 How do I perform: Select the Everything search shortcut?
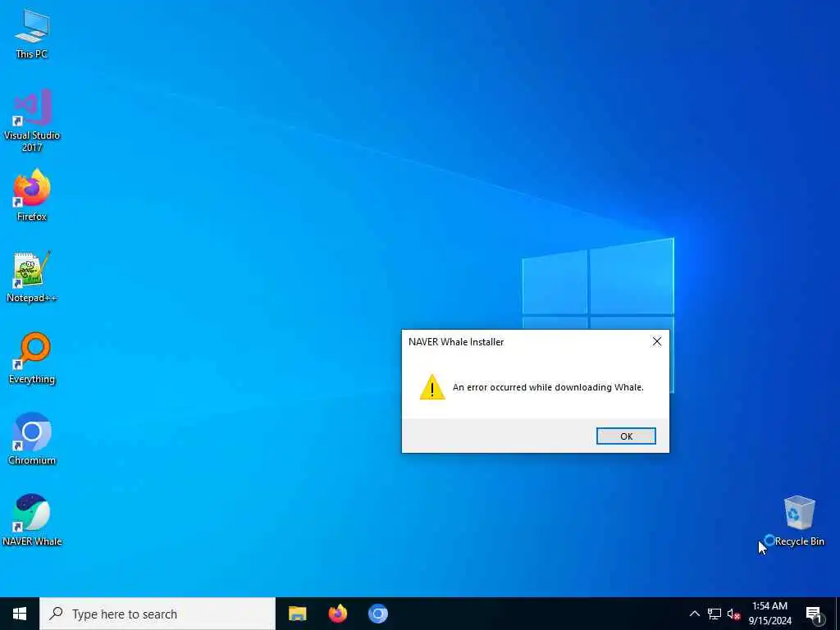coord(32,358)
